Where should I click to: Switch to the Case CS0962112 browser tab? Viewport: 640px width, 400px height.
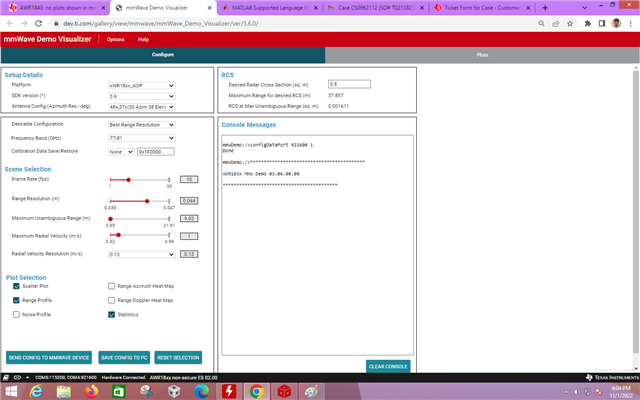[x=376, y=8]
